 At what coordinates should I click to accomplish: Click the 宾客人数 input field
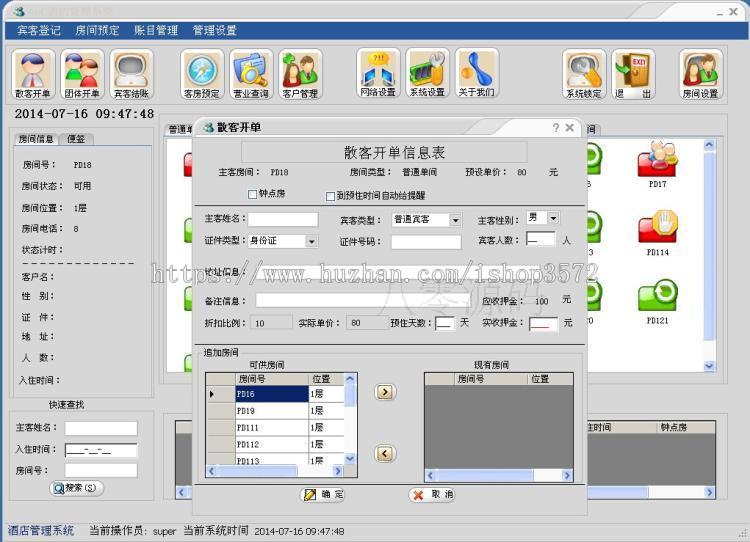[540, 239]
